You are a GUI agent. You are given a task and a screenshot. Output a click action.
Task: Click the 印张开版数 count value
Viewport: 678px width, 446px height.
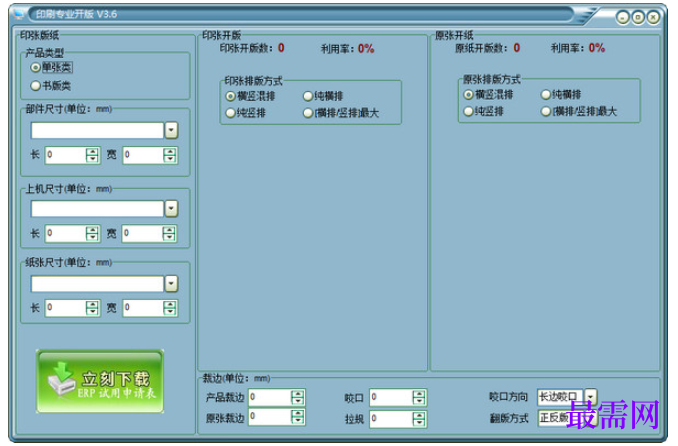pyautogui.click(x=281, y=48)
